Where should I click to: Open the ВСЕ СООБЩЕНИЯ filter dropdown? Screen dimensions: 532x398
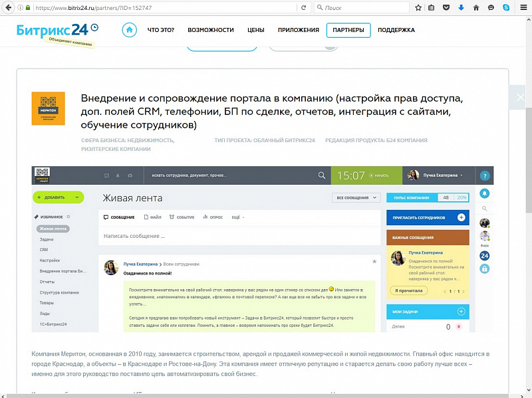(x=356, y=197)
